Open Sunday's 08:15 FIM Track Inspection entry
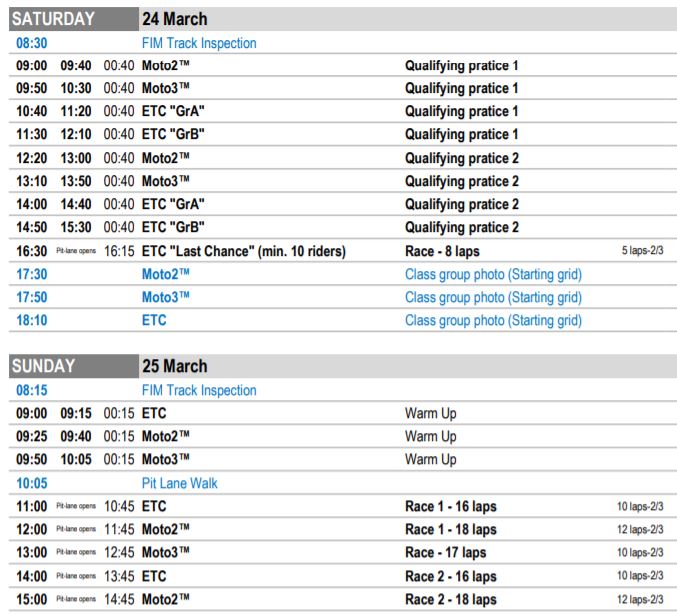Image resolution: width=677 pixels, height=615 pixels. 199,390
